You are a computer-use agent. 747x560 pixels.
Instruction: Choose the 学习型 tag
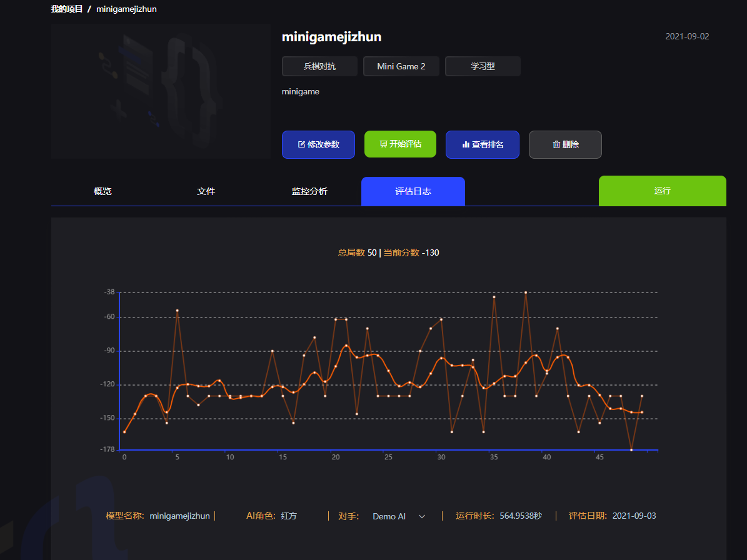483,66
